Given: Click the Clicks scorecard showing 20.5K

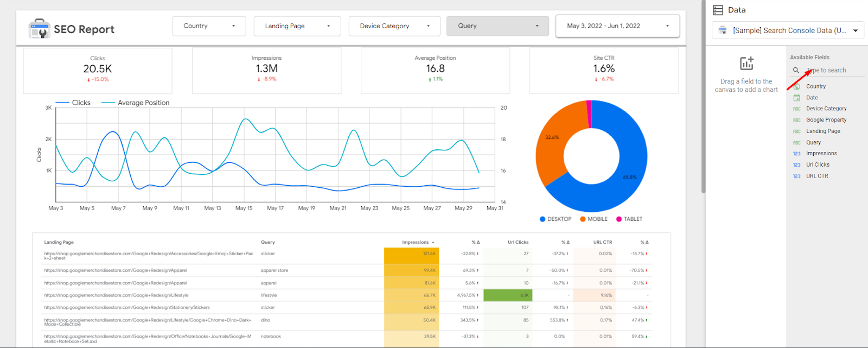Looking at the screenshot, I should [x=98, y=71].
